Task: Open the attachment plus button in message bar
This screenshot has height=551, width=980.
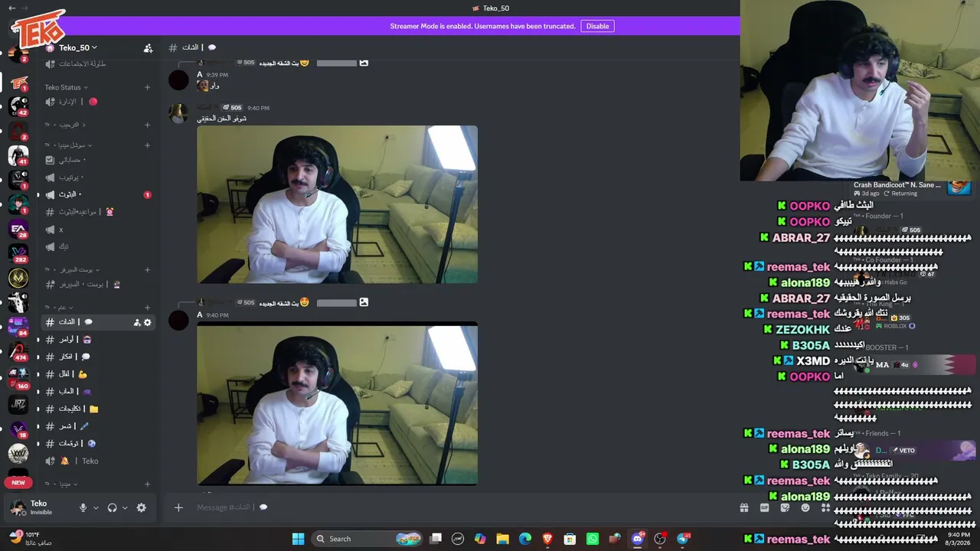Action: [x=178, y=507]
